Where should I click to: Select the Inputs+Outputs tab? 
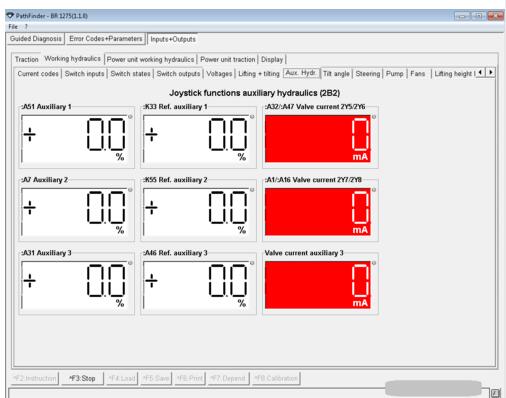[x=173, y=39]
